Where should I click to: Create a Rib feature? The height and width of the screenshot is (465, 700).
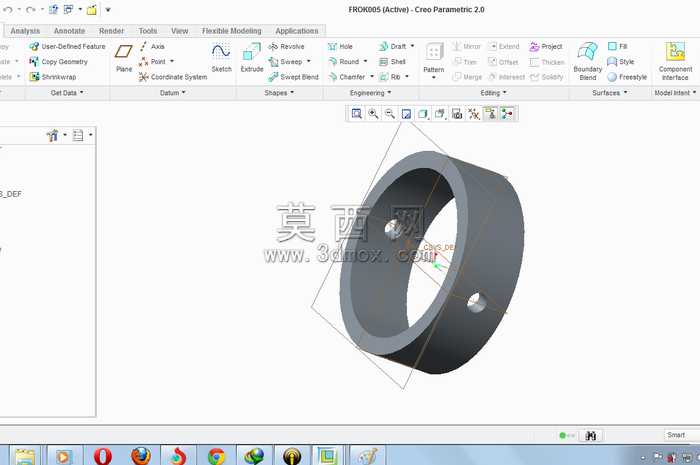point(390,77)
